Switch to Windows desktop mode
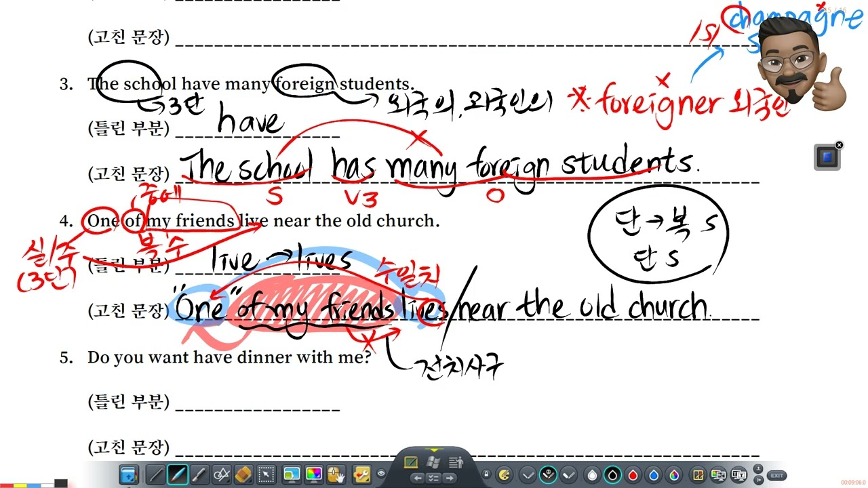 pos(433,462)
